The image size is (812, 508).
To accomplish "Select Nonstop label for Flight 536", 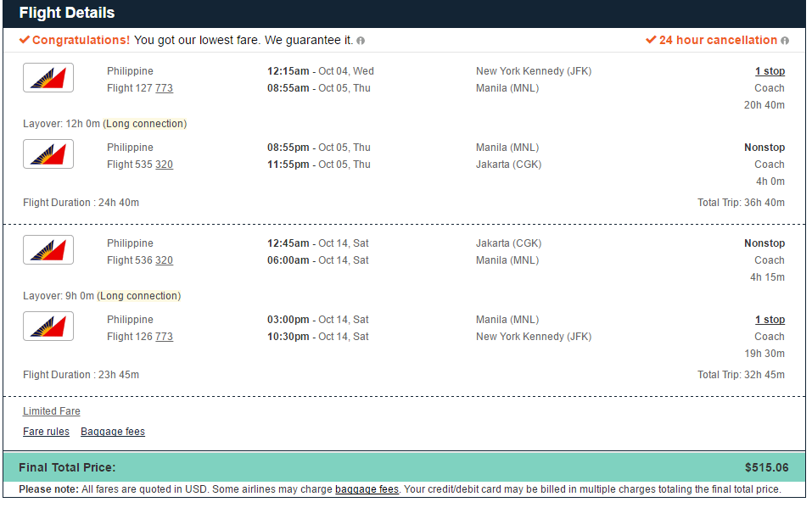I will (x=764, y=243).
